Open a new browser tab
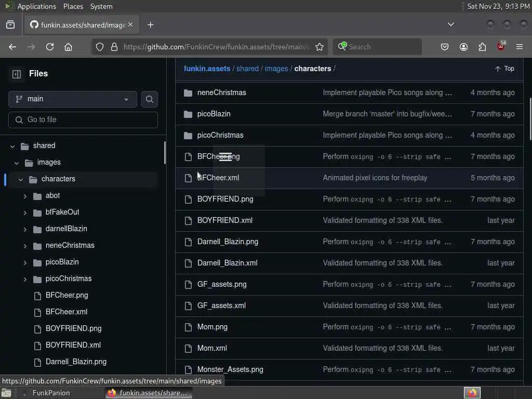The height and width of the screenshot is (399, 532). coord(151,25)
